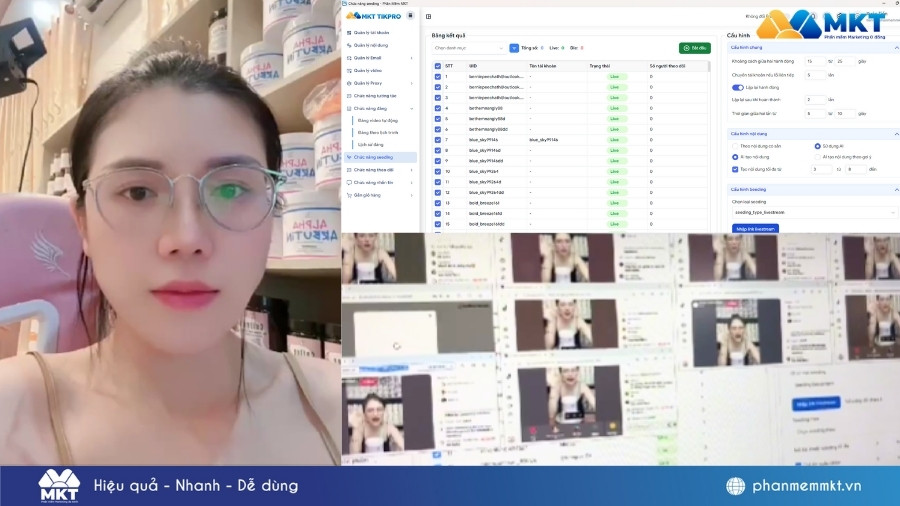Expand Quản lý Email sidebar chevron
The width and height of the screenshot is (900, 506).
click(x=412, y=58)
